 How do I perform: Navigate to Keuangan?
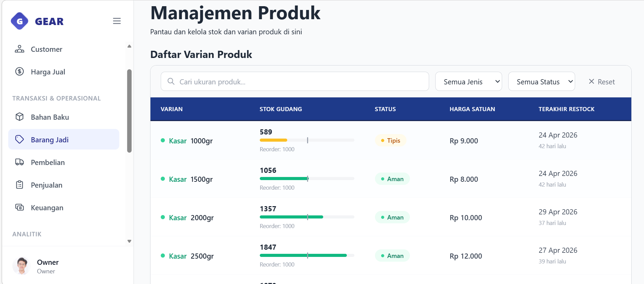[x=64, y=208]
